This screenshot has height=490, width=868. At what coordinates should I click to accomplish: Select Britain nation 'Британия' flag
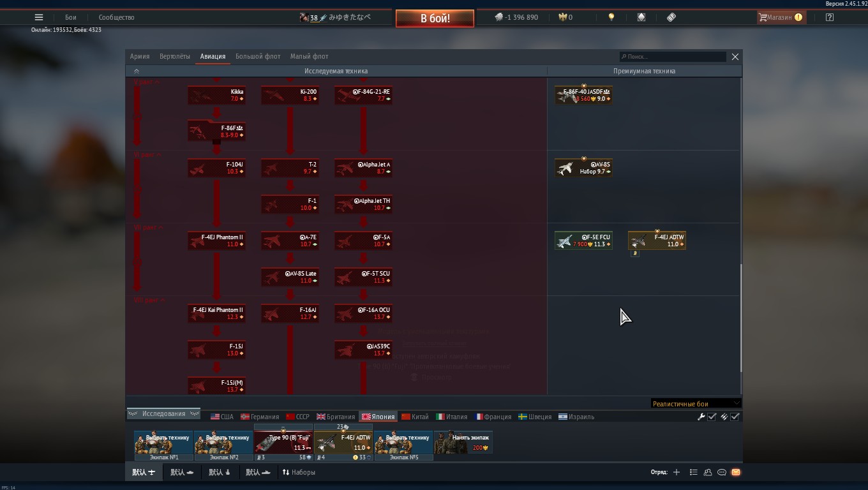point(336,417)
